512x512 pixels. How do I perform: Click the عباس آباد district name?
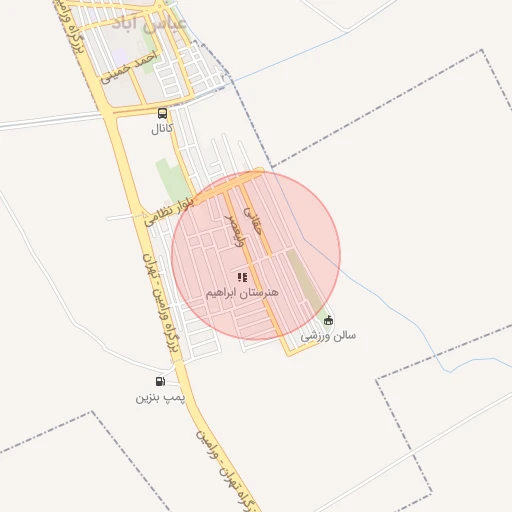coord(149,24)
